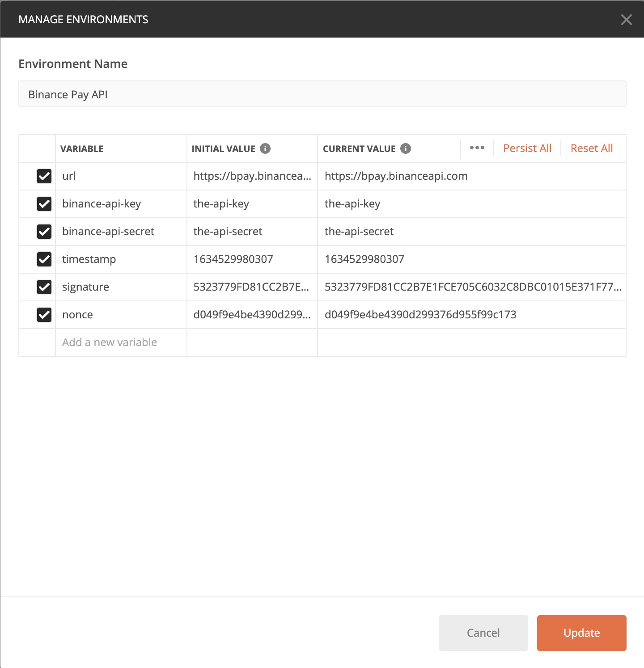
Task: Edit current value the-api-key
Action: click(x=472, y=204)
